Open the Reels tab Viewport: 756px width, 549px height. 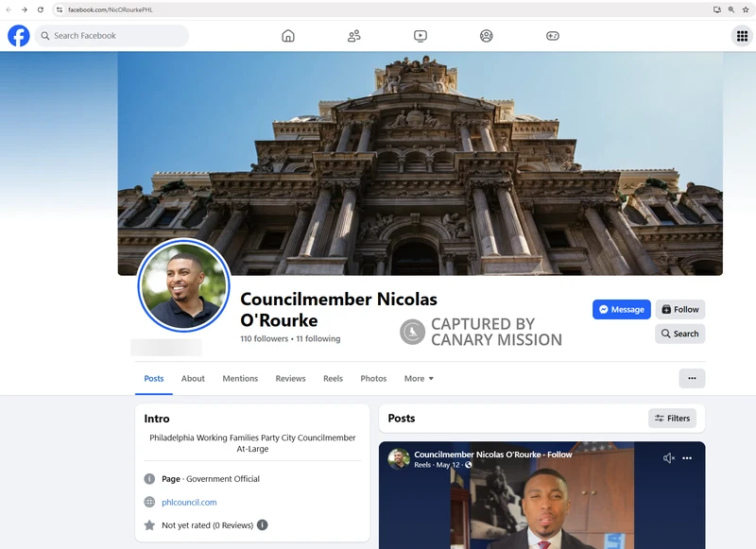click(333, 378)
